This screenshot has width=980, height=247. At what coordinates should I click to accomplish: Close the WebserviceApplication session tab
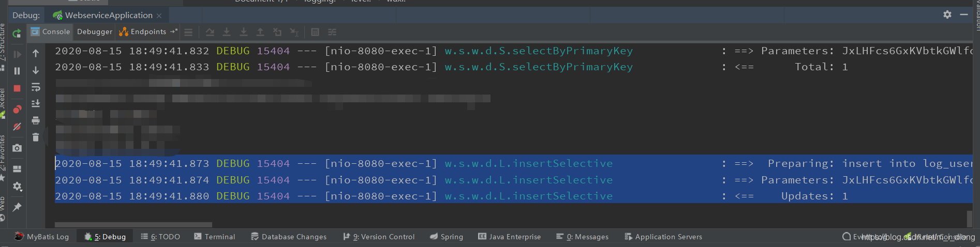click(159, 16)
